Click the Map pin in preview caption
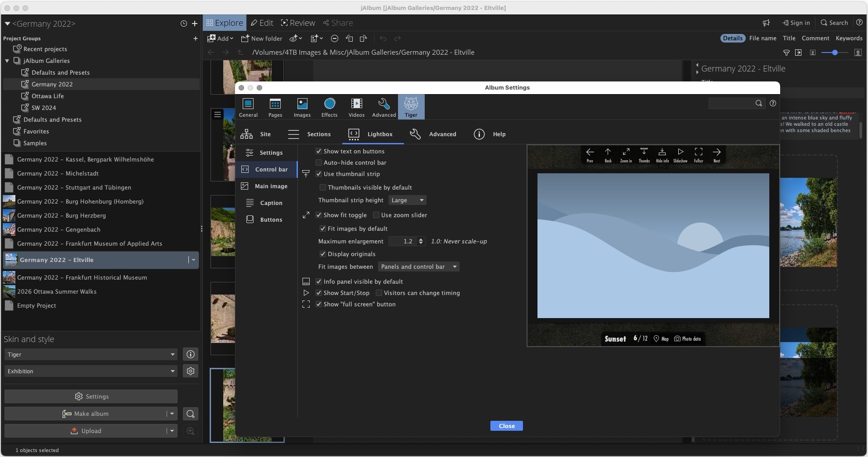868x457 pixels. [x=661, y=338]
